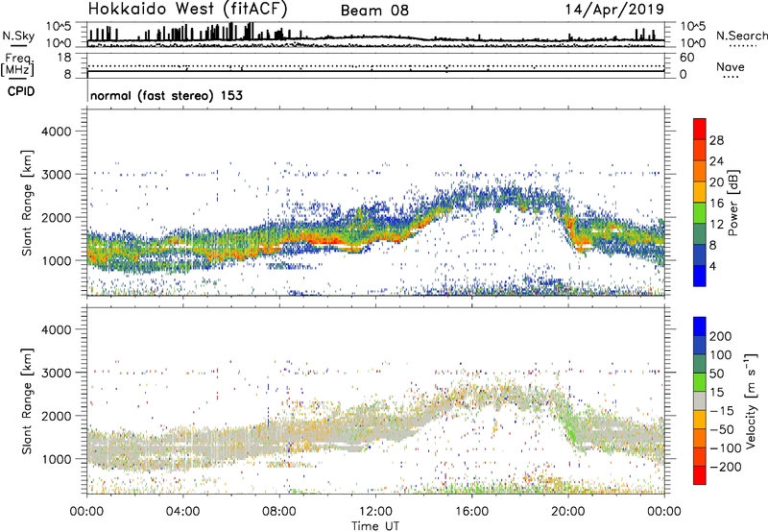Click the '16:00' time tick label
The image size is (768, 532).
(471, 512)
